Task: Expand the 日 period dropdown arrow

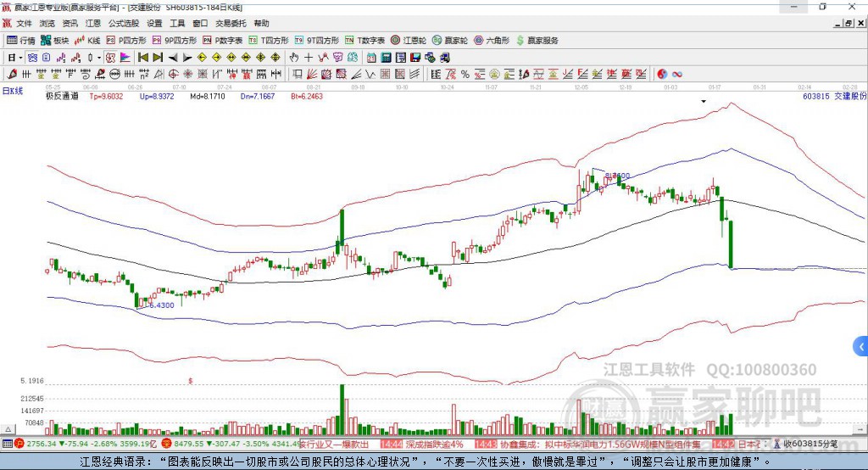Action: 20,58
